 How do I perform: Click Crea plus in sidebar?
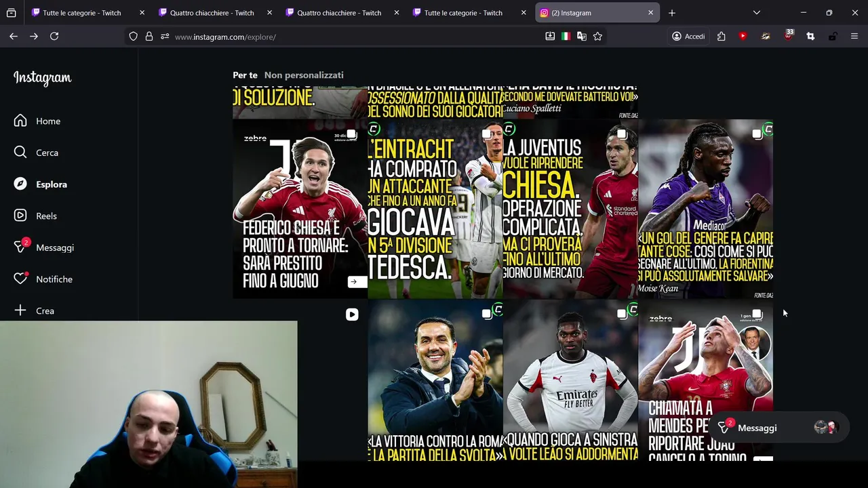(35, 310)
